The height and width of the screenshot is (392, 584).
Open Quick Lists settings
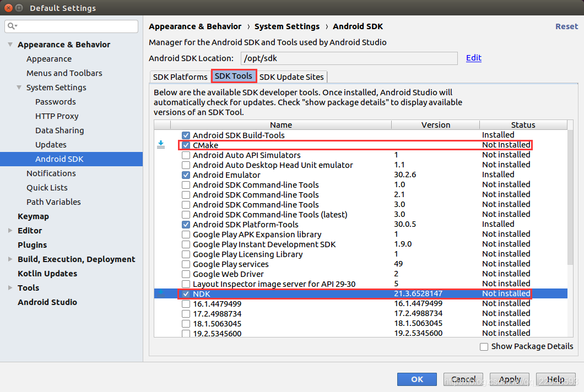(47, 188)
